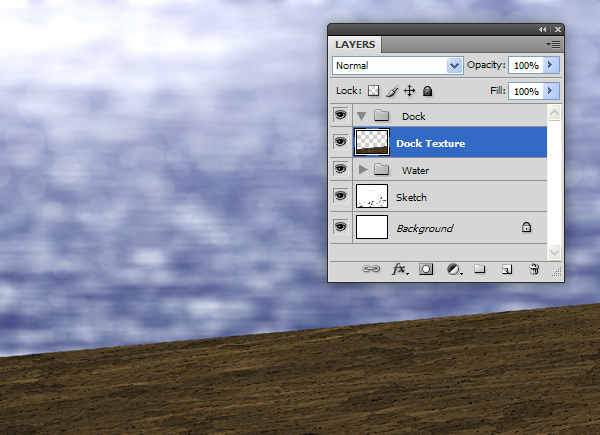Select the Sketch layer thumbnail

coord(372,196)
